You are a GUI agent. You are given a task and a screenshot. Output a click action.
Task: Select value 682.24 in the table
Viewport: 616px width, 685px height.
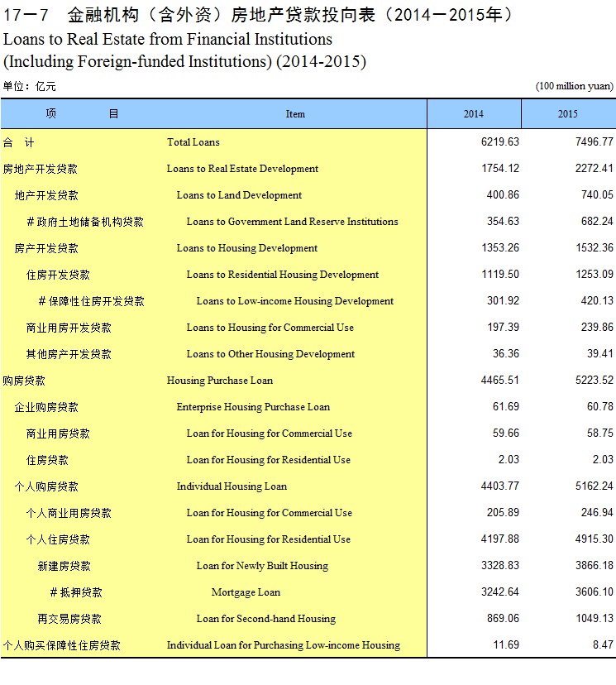tap(597, 221)
